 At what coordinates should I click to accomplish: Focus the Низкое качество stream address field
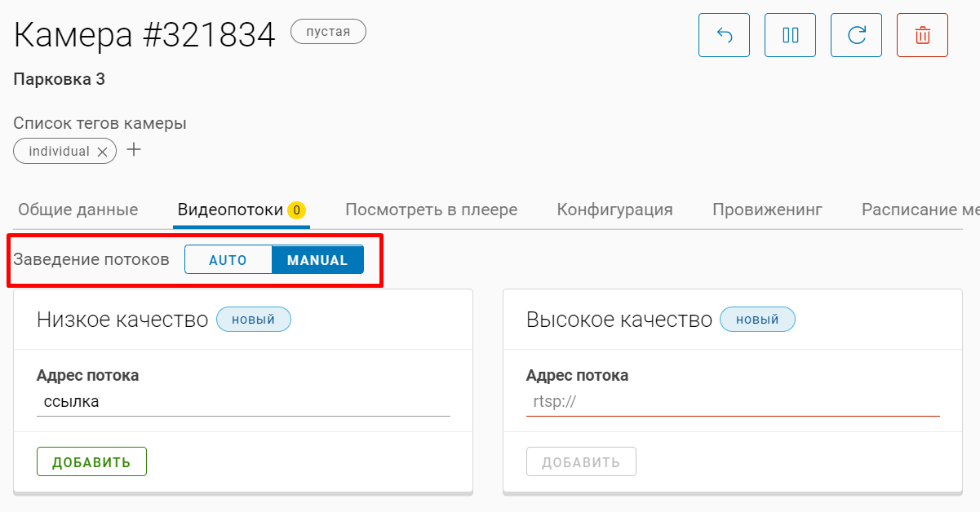[x=243, y=402]
